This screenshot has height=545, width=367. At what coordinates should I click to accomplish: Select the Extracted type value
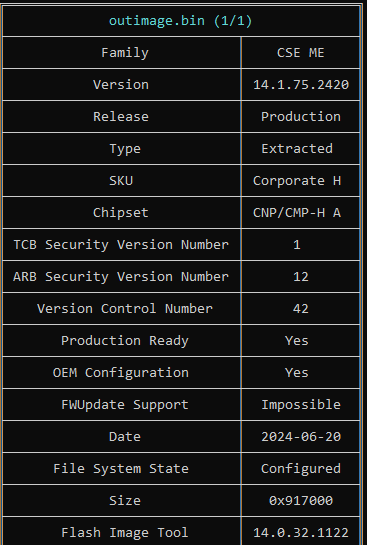297,149
